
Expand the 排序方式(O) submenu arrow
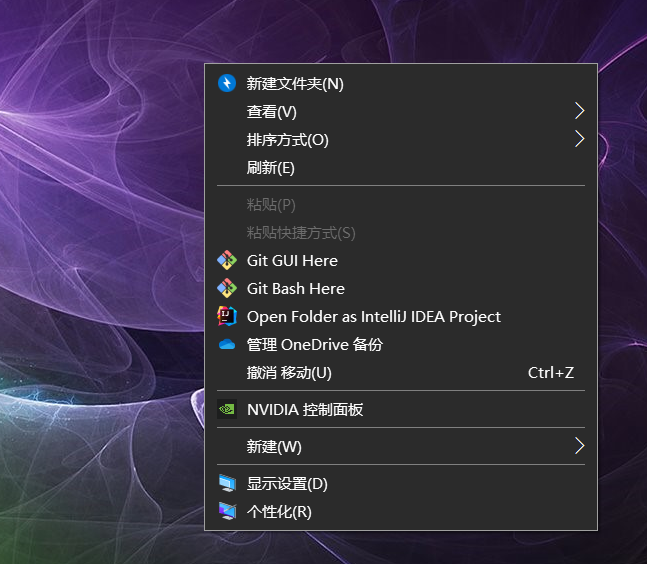[580, 139]
